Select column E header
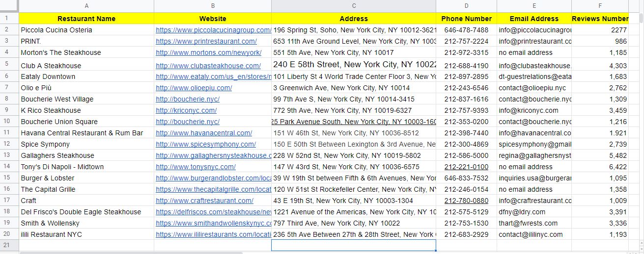Viewport: 644px width, 254px height. (x=534, y=6)
